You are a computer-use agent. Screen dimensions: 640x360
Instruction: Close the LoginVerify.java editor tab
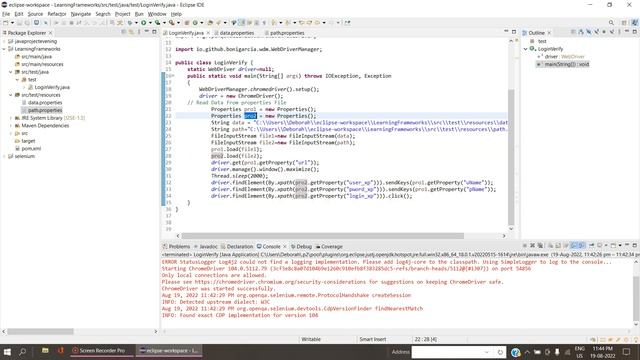click(208, 33)
